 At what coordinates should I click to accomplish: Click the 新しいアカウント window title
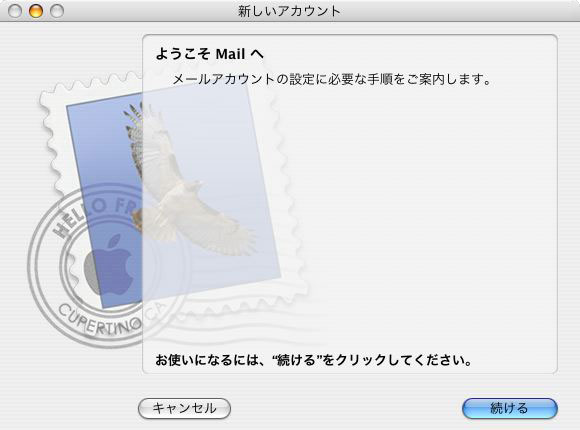pyautogui.click(x=289, y=11)
